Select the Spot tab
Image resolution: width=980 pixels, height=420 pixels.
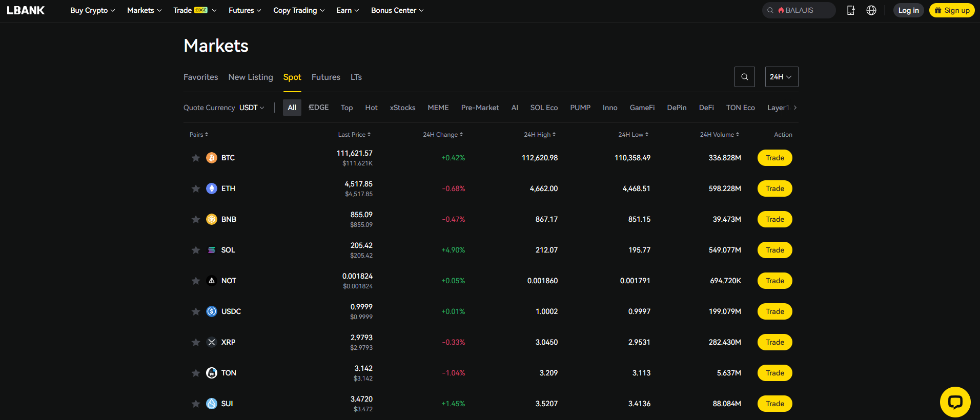click(292, 77)
